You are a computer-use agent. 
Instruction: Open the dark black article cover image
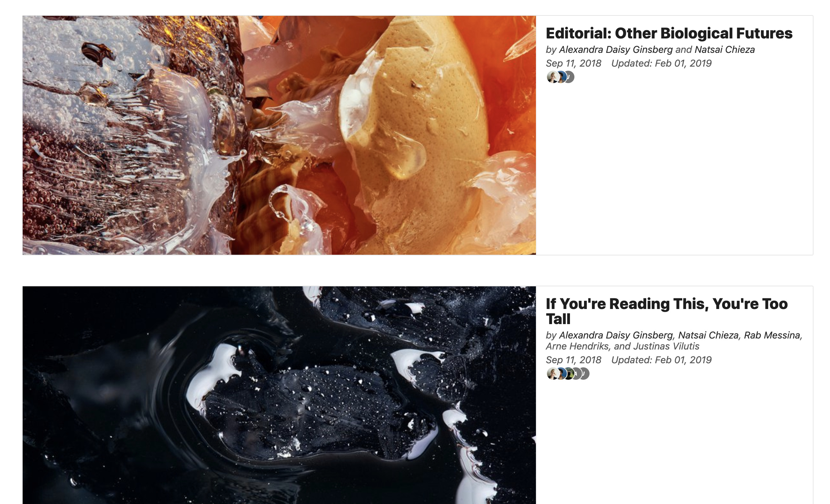(279, 395)
